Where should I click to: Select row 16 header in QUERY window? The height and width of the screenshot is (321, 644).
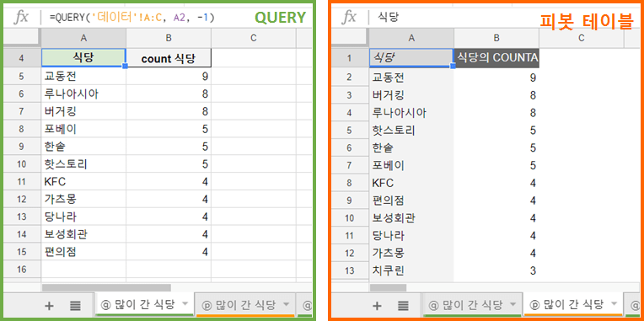tap(22, 270)
